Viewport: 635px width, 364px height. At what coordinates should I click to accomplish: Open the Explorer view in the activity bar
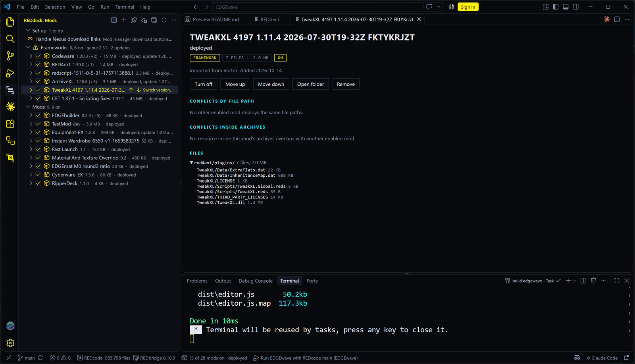10,22
